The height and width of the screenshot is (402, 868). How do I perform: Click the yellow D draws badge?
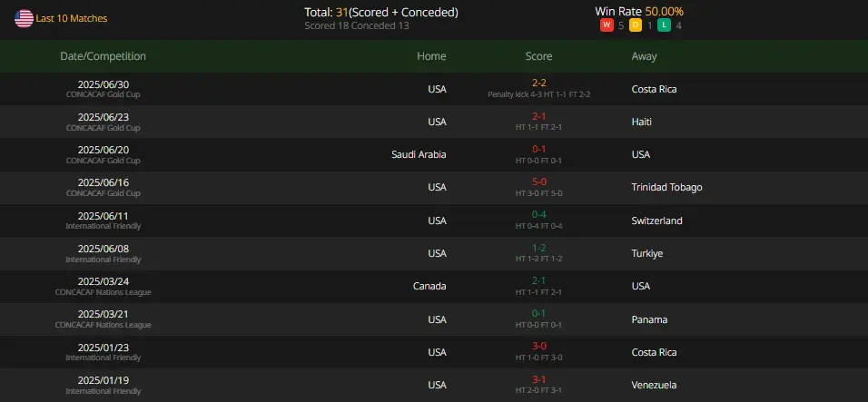[636, 25]
